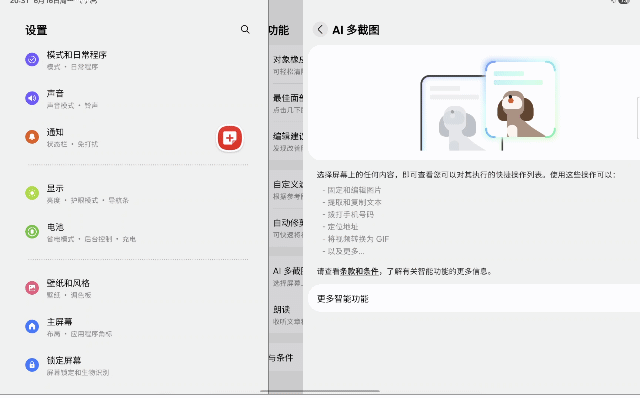
Task: Tap the red floating note-plus button
Action: pos(229,138)
